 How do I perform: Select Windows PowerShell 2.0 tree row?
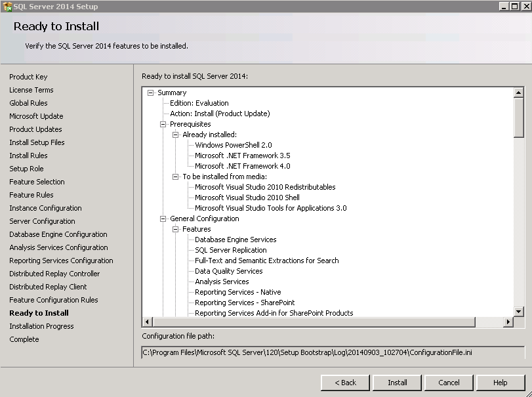tap(234, 145)
